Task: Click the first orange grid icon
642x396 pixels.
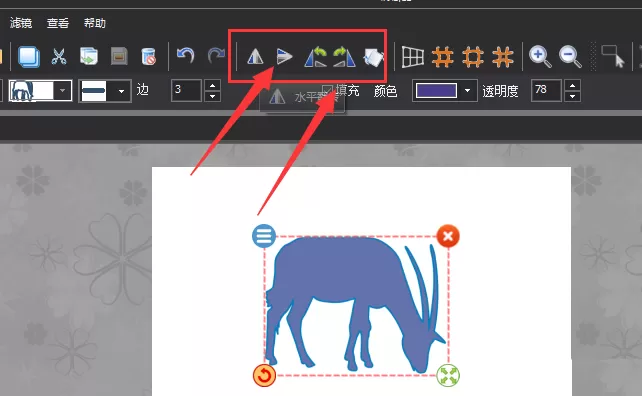Action: pos(443,57)
